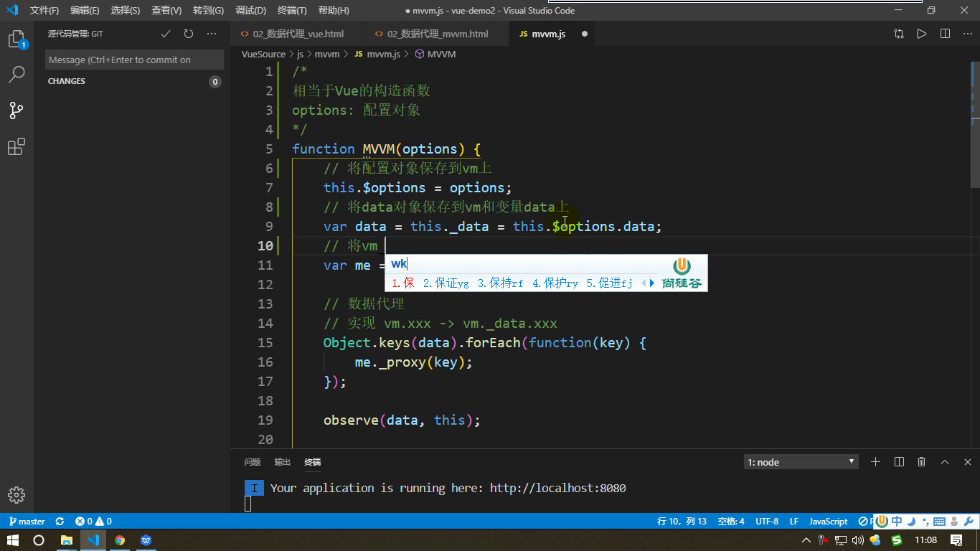Split the terminal panel
Screen dimensions: 980x551
click(x=899, y=462)
